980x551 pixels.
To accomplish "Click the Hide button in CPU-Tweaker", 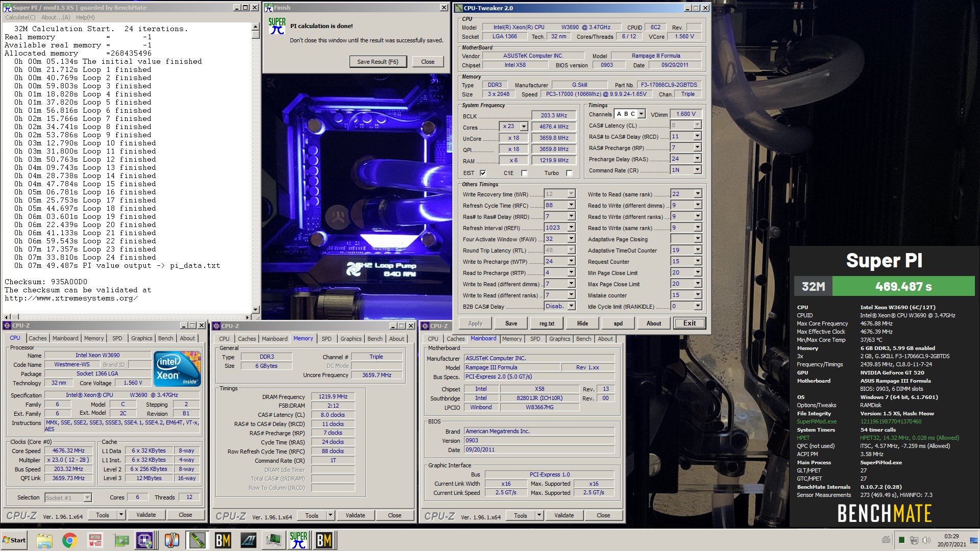I will [582, 323].
